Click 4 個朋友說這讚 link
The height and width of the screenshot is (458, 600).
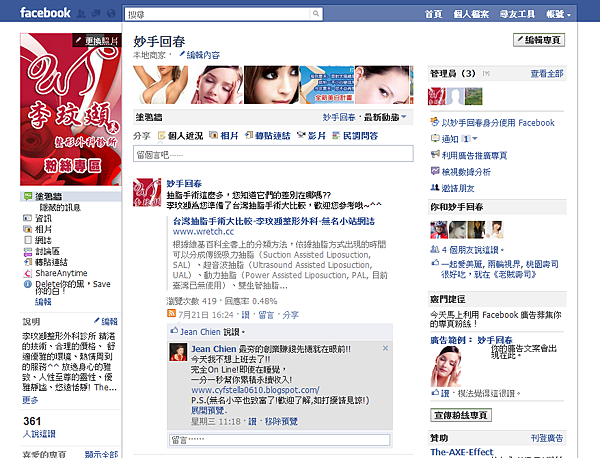click(470, 250)
